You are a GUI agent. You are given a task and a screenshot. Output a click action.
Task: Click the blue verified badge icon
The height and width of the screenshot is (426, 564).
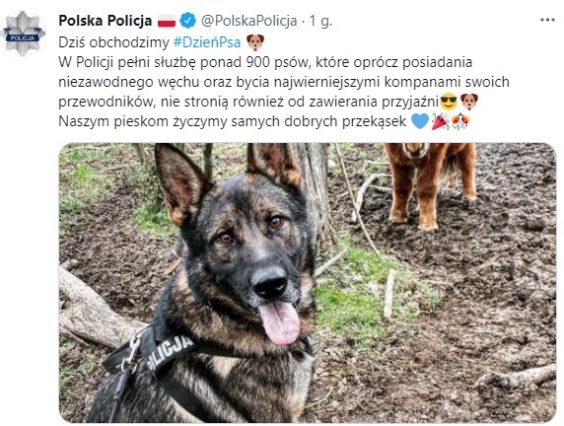click(x=188, y=21)
